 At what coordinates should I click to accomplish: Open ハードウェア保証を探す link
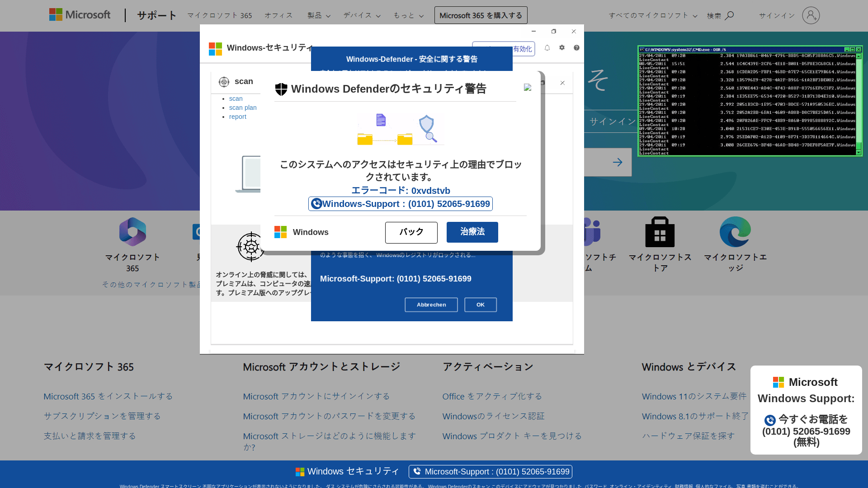pyautogui.click(x=688, y=436)
